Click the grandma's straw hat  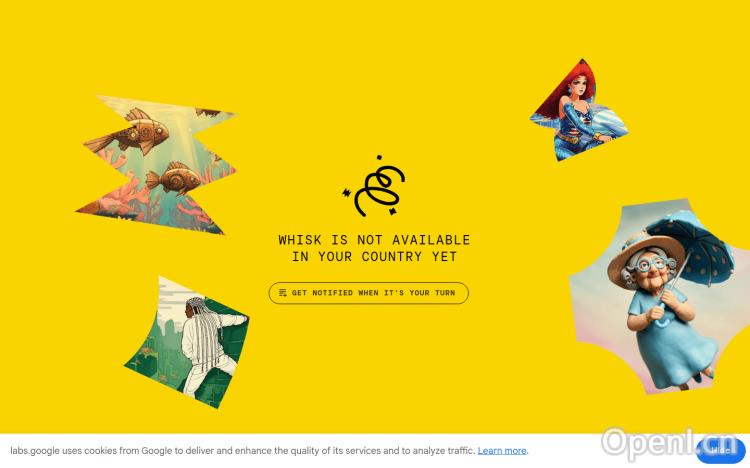pyautogui.click(x=644, y=256)
